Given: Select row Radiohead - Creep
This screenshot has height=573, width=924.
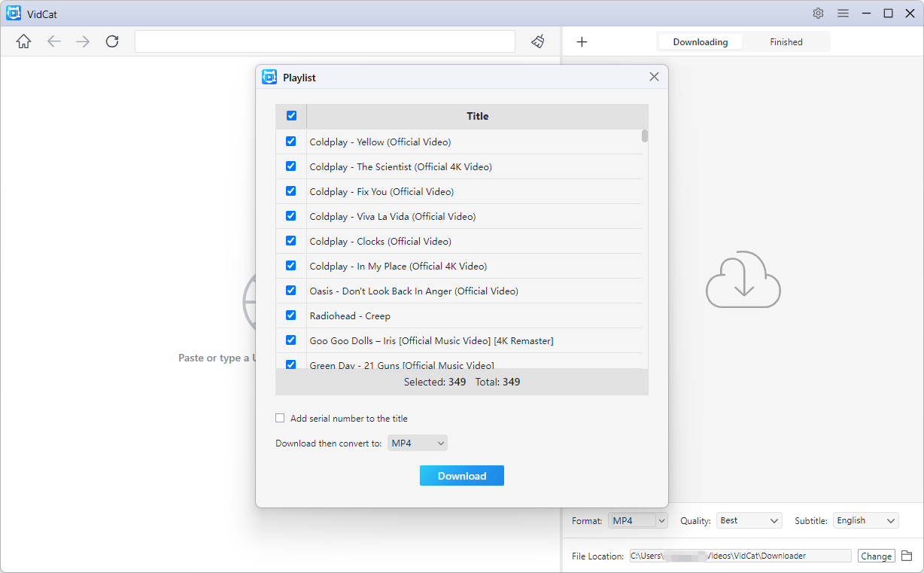Looking at the screenshot, I should click(x=459, y=315).
